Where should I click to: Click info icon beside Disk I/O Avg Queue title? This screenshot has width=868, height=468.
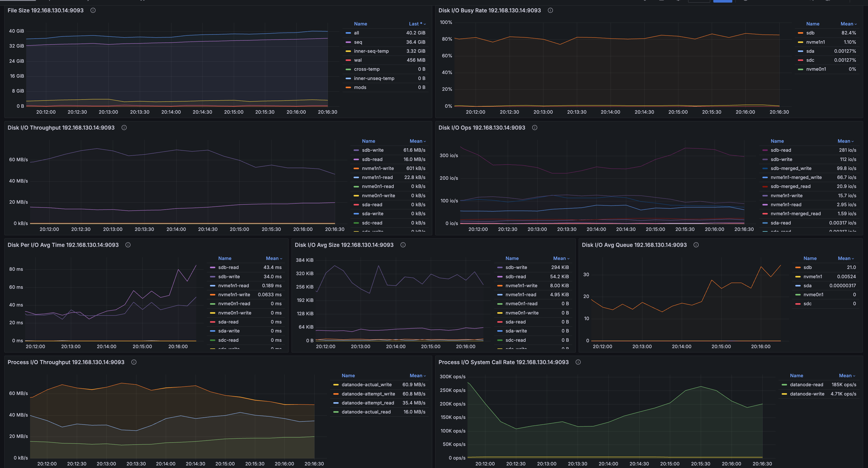coord(696,245)
